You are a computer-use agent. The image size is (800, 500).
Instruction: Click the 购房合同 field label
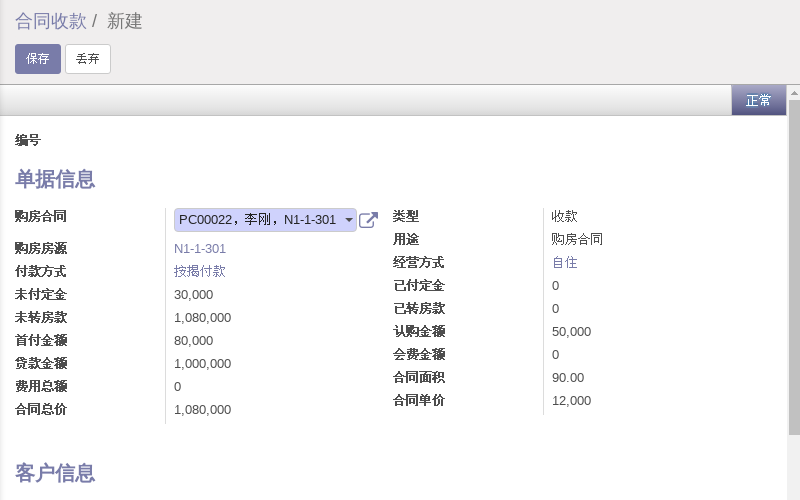pos(41,216)
